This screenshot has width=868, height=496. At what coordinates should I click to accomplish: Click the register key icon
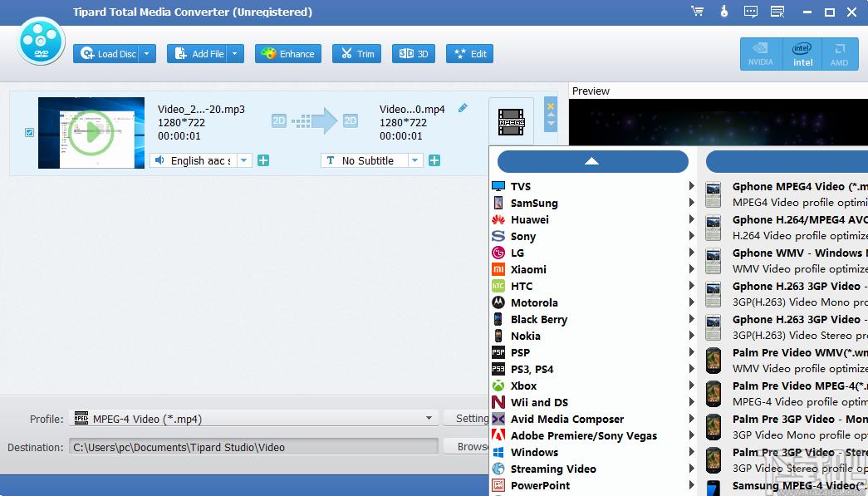tap(724, 11)
